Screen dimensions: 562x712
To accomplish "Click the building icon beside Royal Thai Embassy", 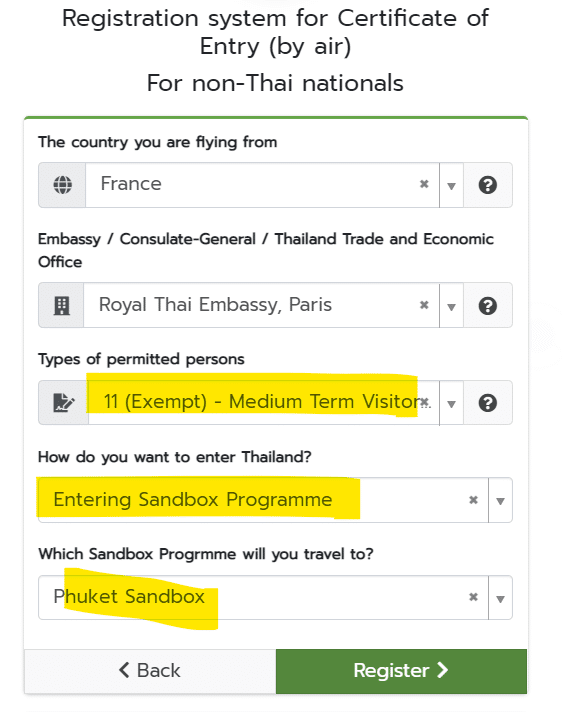I will click(62, 306).
